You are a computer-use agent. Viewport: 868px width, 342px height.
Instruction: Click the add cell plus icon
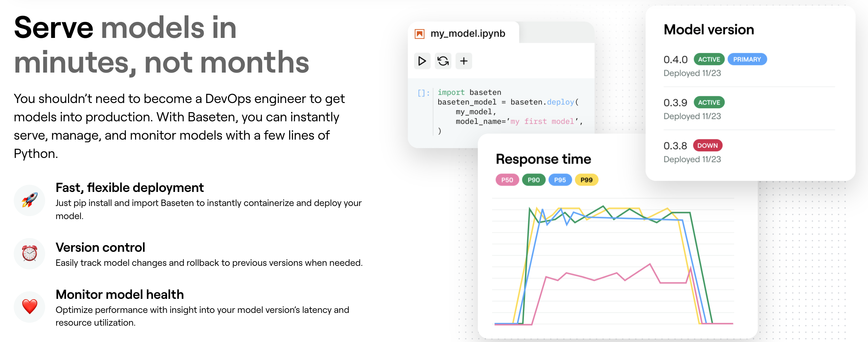tap(464, 61)
